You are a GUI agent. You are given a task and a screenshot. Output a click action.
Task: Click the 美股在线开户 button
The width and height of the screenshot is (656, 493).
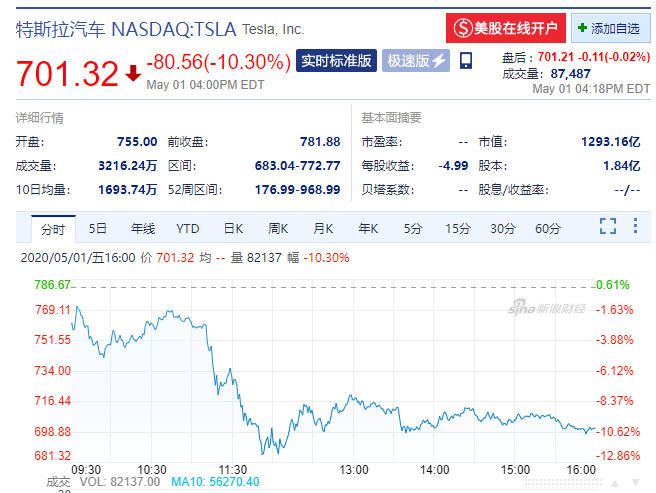click(506, 28)
